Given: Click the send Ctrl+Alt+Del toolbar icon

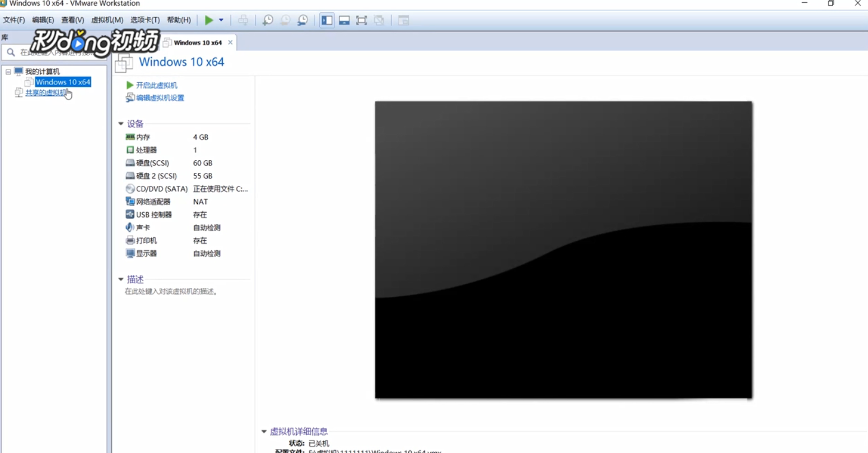Looking at the screenshot, I should (243, 20).
